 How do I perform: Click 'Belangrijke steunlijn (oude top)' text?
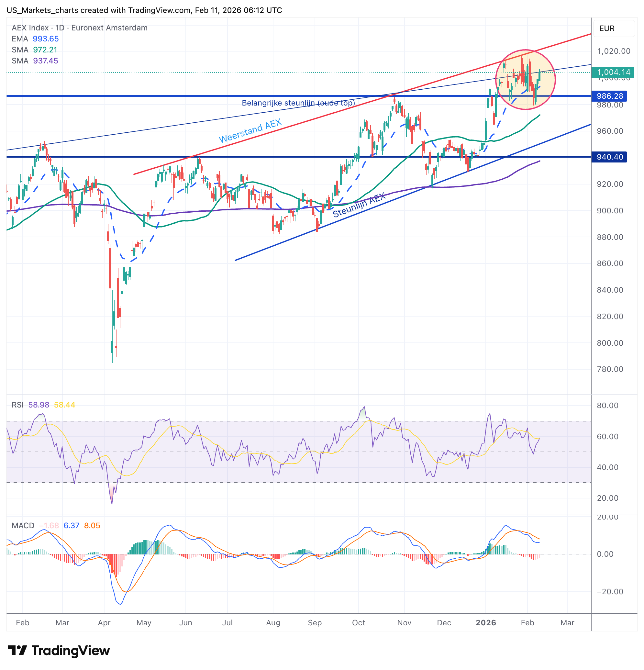[298, 103]
